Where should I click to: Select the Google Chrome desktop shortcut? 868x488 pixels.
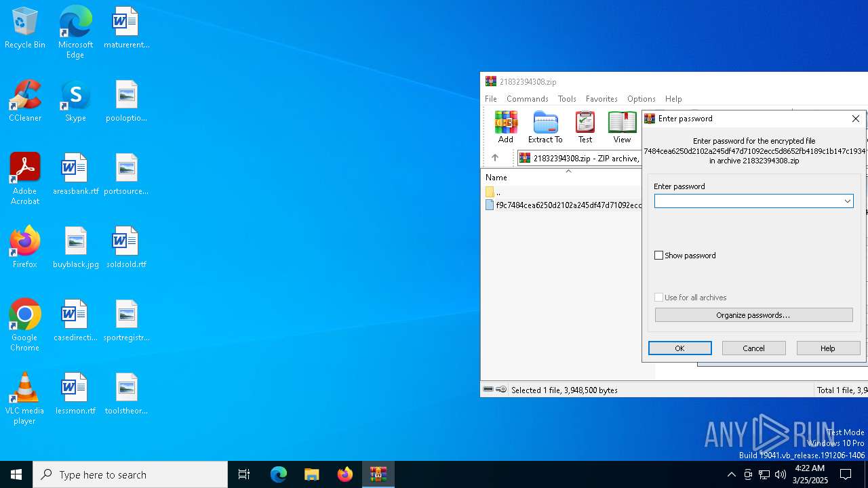pyautogui.click(x=25, y=325)
